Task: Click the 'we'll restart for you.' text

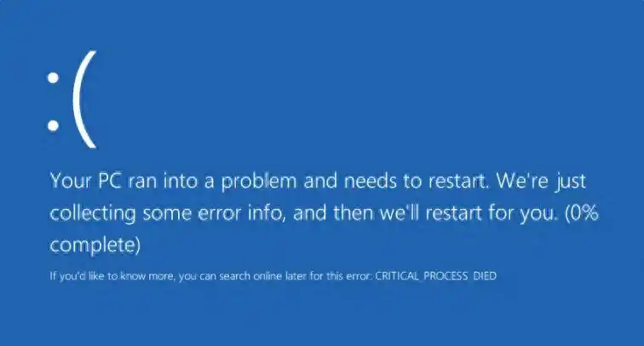Action: coord(469,213)
